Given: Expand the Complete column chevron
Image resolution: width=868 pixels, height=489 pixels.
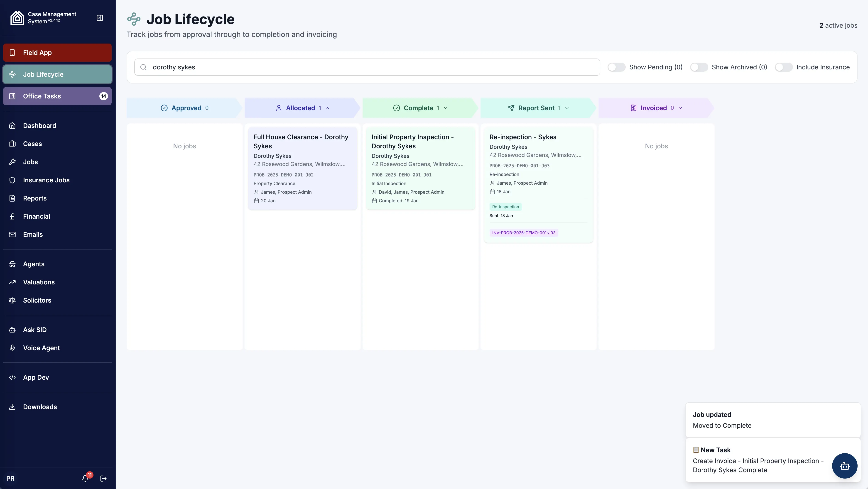Looking at the screenshot, I should 445,108.
